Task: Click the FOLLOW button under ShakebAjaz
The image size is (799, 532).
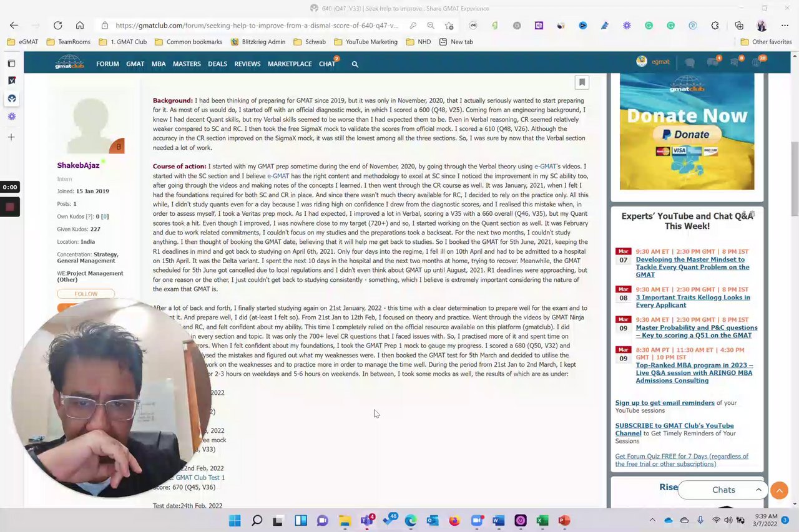Action: (86, 294)
